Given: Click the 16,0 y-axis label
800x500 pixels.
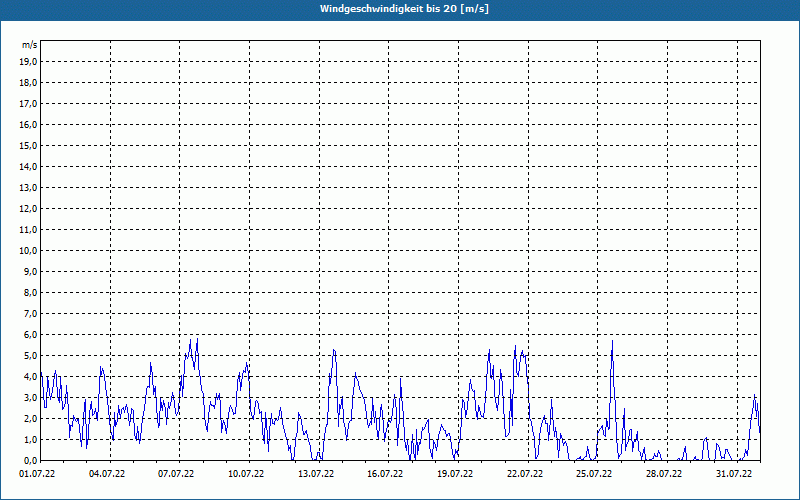Looking at the screenshot, I should coord(28,124).
